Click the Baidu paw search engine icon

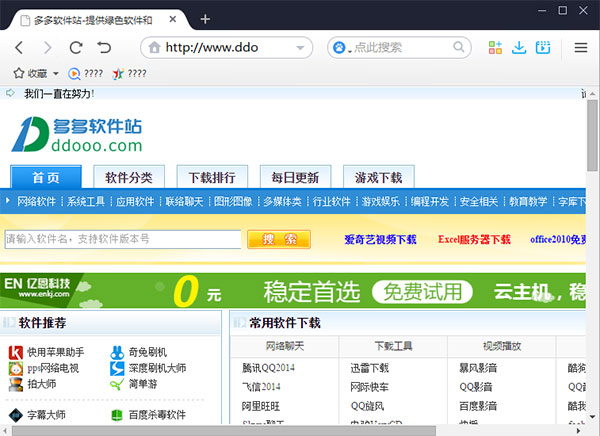point(339,47)
